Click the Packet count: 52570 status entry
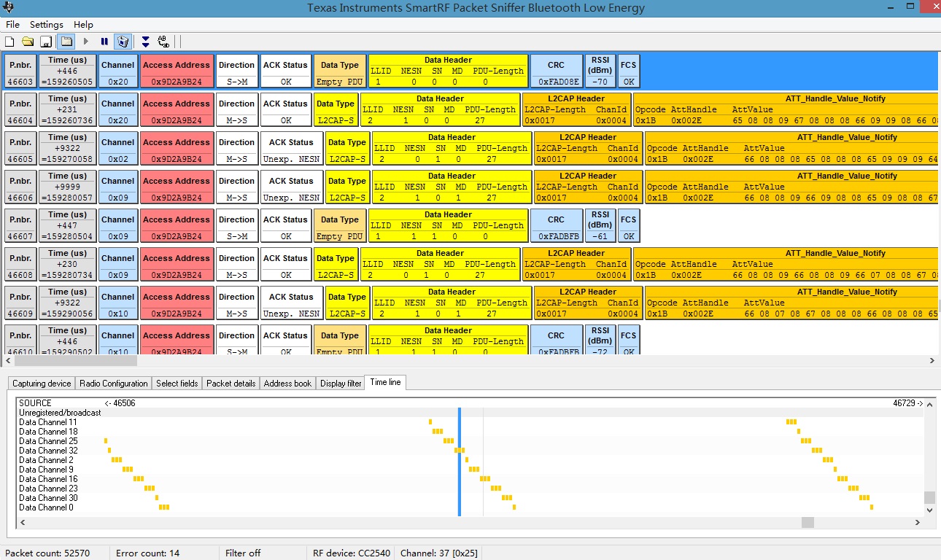Image resolution: width=941 pixels, height=560 pixels. pos(47,553)
